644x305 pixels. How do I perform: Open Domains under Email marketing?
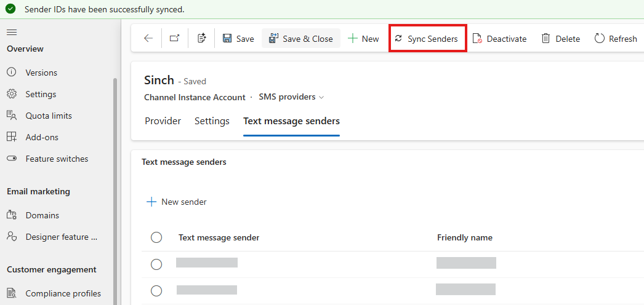pos(42,215)
